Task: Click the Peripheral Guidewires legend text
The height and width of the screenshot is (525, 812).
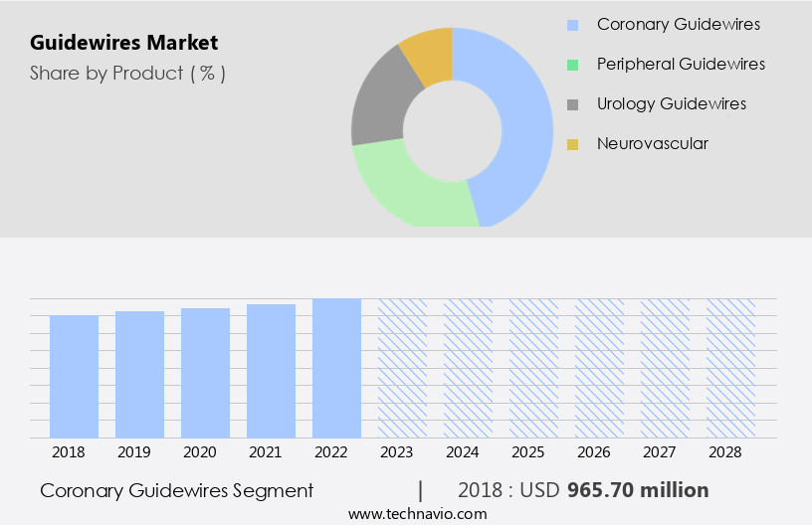Action: (x=681, y=64)
